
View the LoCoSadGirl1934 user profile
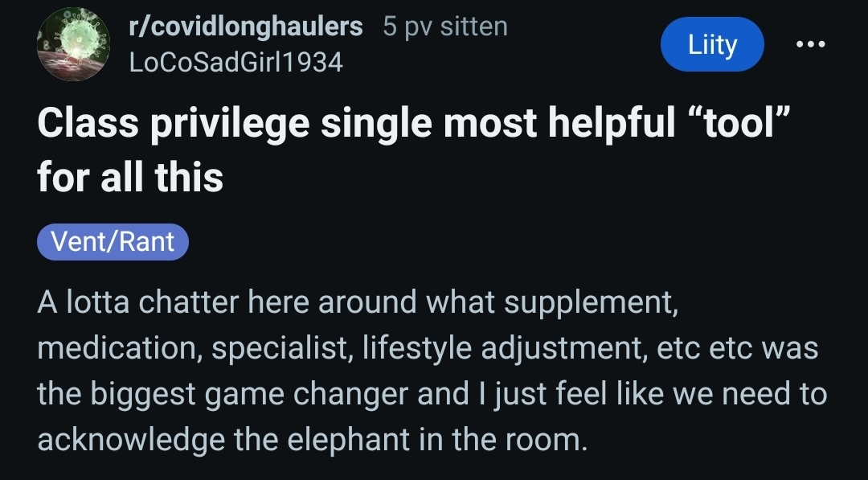(x=236, y=61)
